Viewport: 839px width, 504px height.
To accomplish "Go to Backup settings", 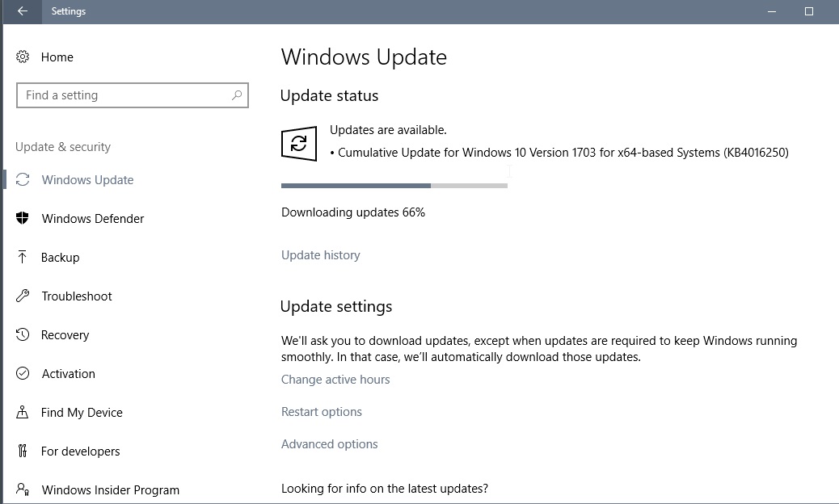I will coord(61,258).
